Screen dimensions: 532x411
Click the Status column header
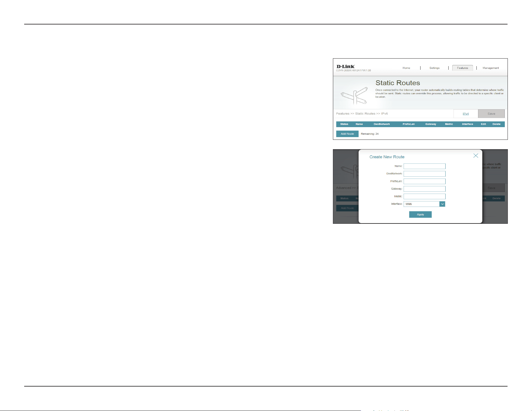pyautogui.click(x=344, y=124)
